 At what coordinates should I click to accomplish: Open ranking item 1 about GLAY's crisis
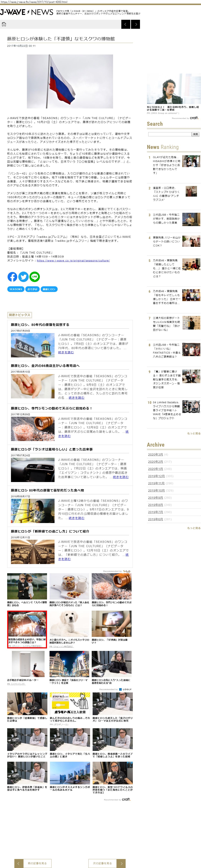[166, 165]
